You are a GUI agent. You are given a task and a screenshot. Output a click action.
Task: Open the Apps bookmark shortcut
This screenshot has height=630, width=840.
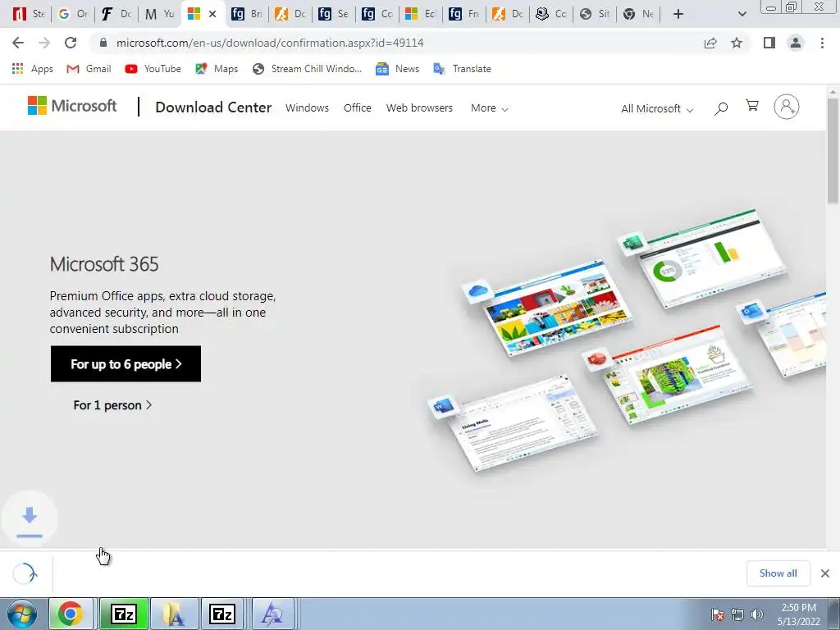click(x=32, y=69)
